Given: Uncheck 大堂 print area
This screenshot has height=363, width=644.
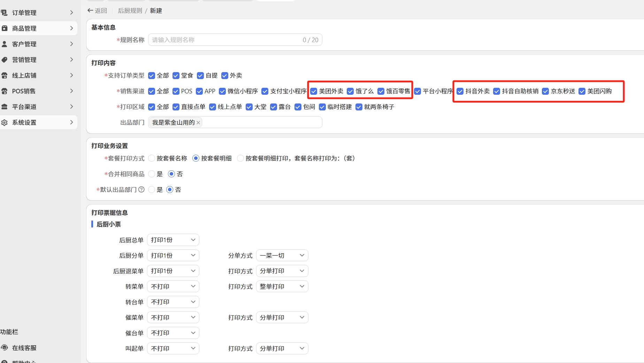Looking at the screenshot, I should click(249, 107).
